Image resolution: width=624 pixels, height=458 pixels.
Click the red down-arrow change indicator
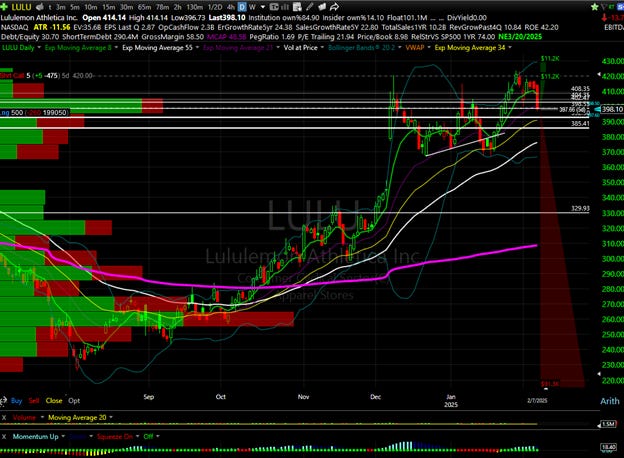click(x=604, y=18)
